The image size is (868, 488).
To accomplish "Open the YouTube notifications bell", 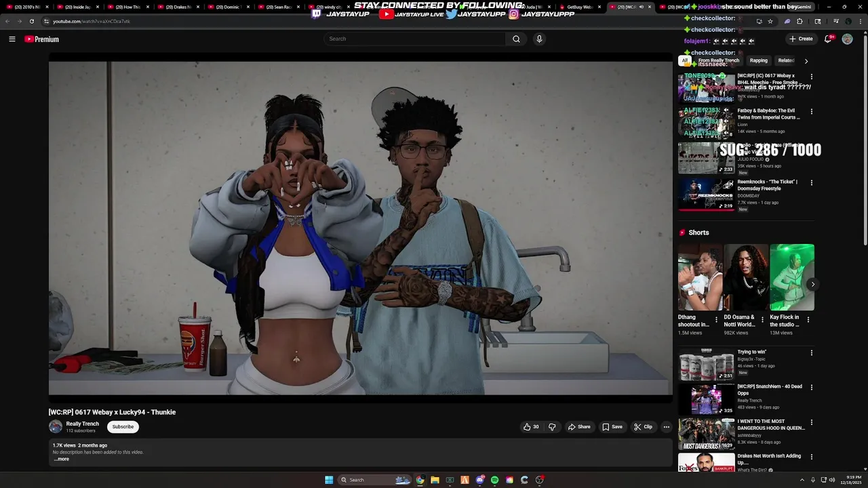I will (x=828, y=39).
